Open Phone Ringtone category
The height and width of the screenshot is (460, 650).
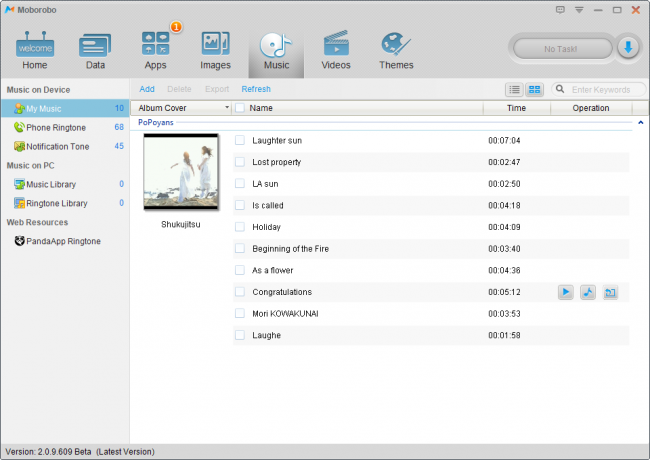pos(65,127)
